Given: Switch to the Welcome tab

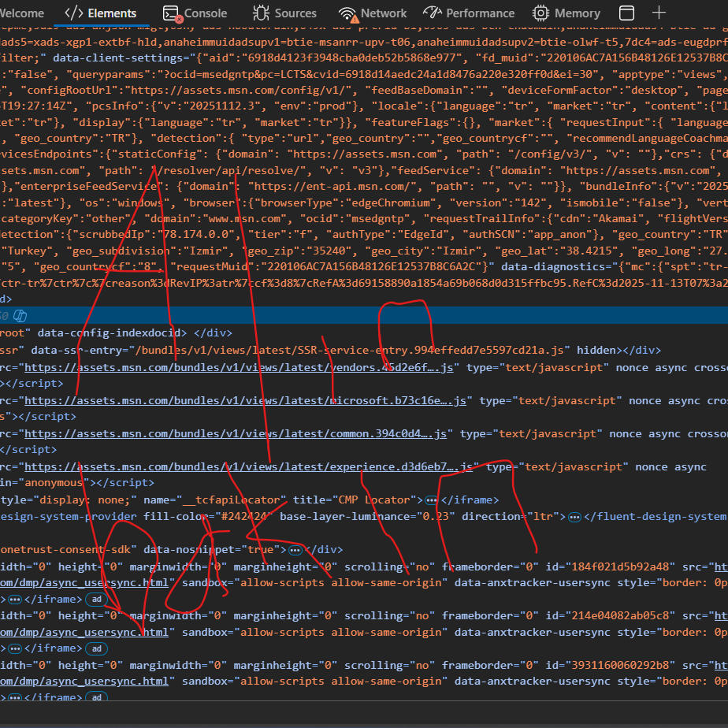Looking at the screenshot, I should point(21,13).
